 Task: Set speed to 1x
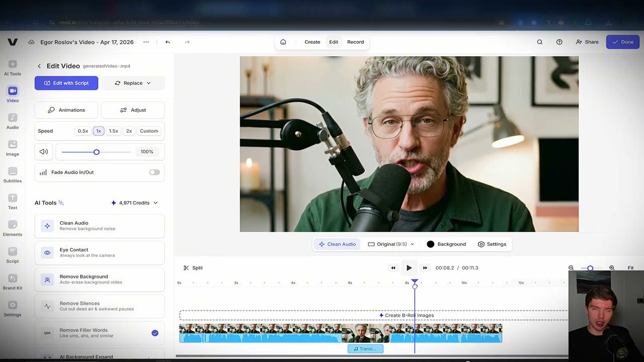(x=99, y=131)
